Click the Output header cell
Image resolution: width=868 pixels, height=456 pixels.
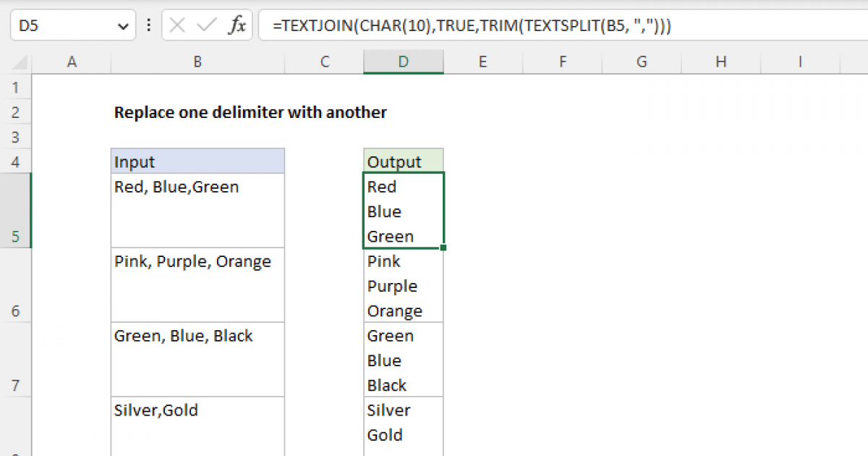(x=403, y=161)
